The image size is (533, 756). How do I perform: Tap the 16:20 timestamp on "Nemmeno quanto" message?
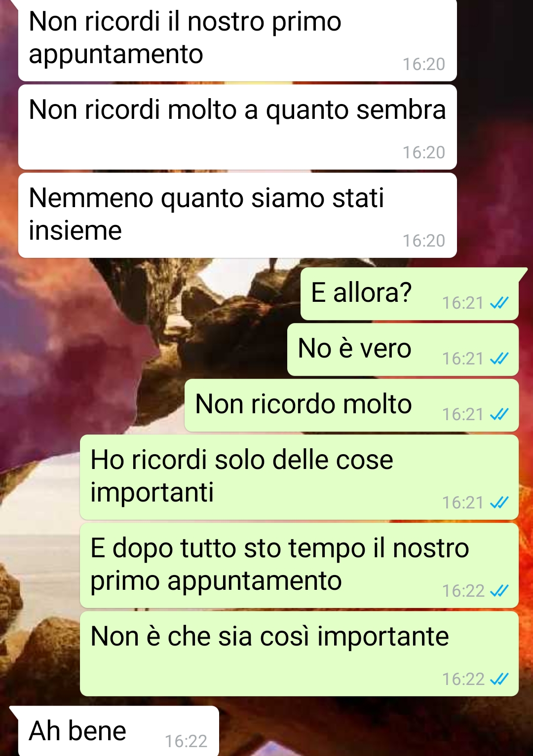(x=424, y=241)
